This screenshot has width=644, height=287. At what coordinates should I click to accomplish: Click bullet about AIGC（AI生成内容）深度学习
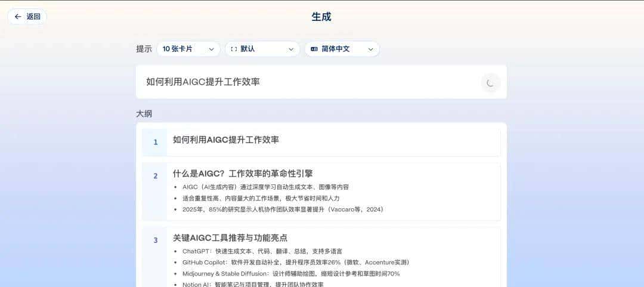pos(266,187)
